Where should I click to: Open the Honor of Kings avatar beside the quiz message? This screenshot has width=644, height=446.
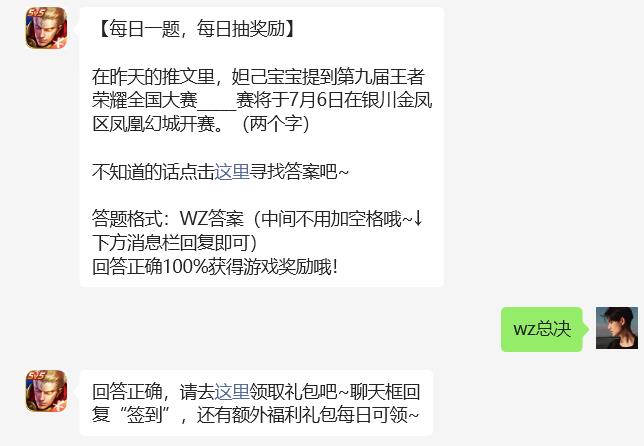(46, 28)
